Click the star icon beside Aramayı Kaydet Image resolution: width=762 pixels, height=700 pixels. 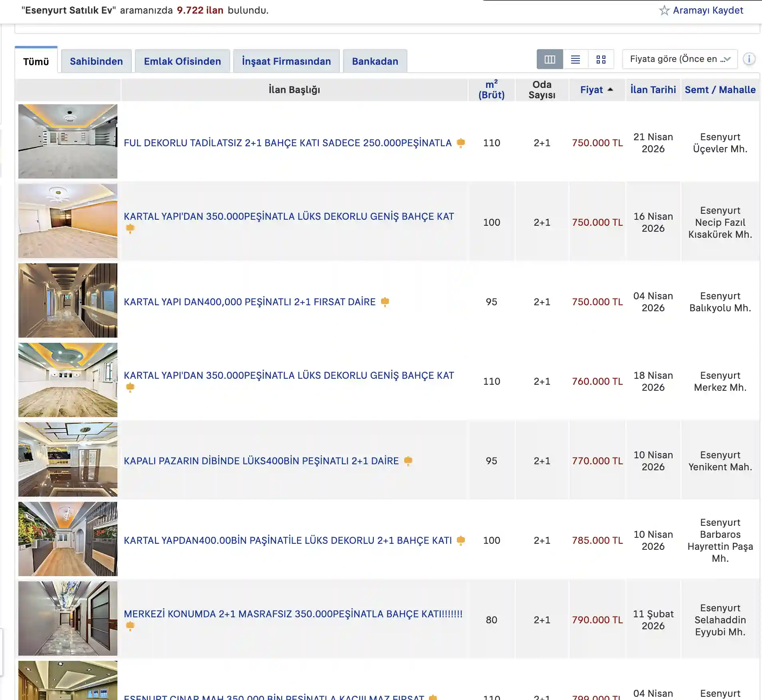click(x=664, y=10)
